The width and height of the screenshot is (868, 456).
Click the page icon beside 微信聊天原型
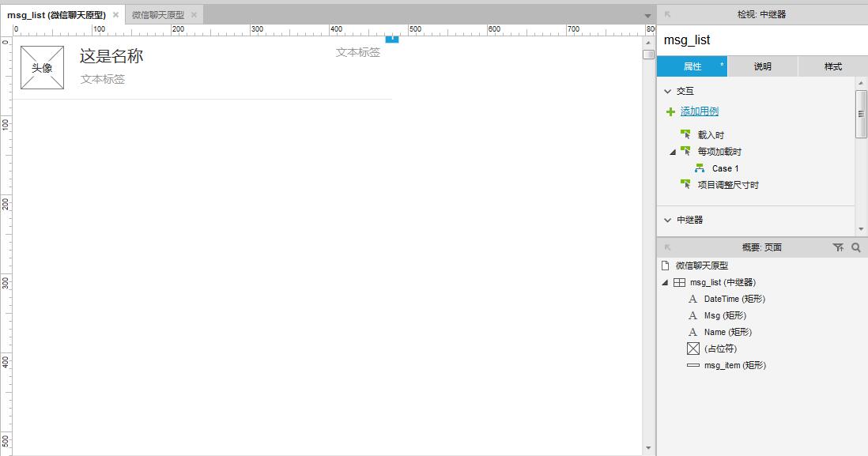click(x=666, y=265)
